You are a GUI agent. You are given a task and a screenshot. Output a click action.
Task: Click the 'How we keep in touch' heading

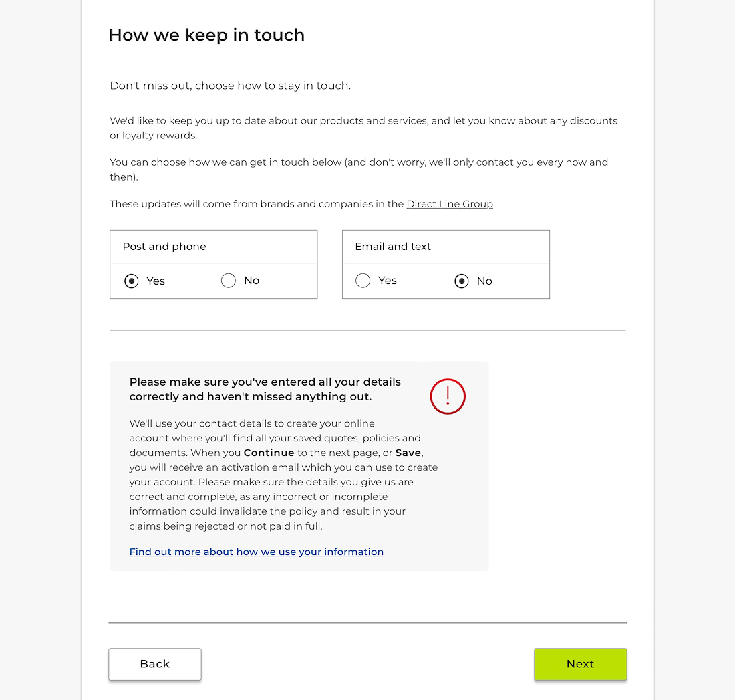206,35
